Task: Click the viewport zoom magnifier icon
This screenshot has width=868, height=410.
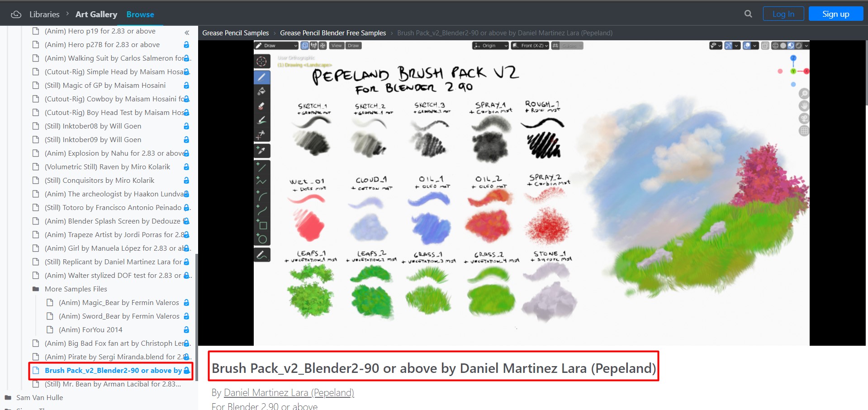Action: [804, 94]
